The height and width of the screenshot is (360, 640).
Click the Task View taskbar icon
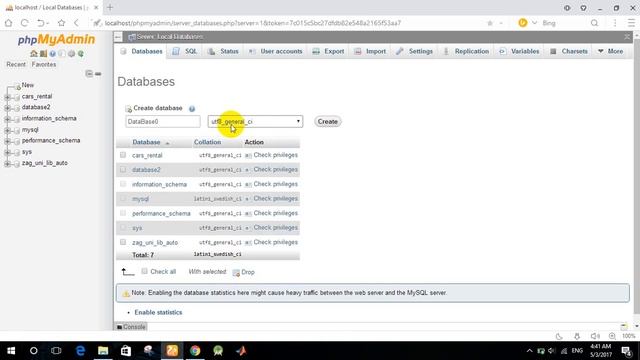(x=56, y=351)
